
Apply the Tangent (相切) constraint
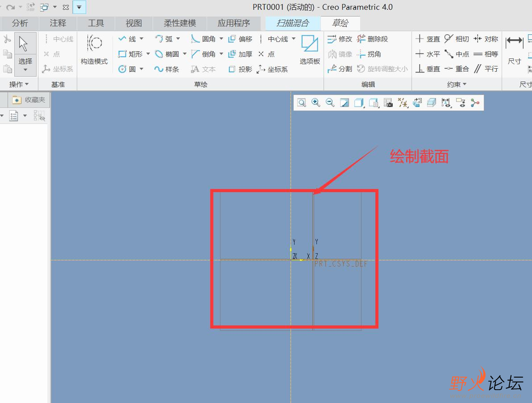tap(457, 39)
